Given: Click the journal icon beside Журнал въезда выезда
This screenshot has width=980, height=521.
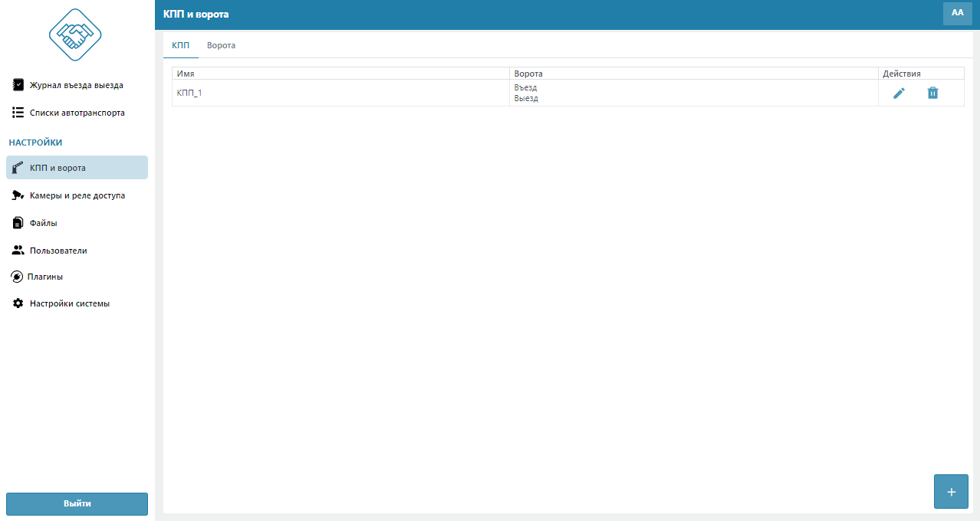Looking at the screenshot, I should pos(18,85).
